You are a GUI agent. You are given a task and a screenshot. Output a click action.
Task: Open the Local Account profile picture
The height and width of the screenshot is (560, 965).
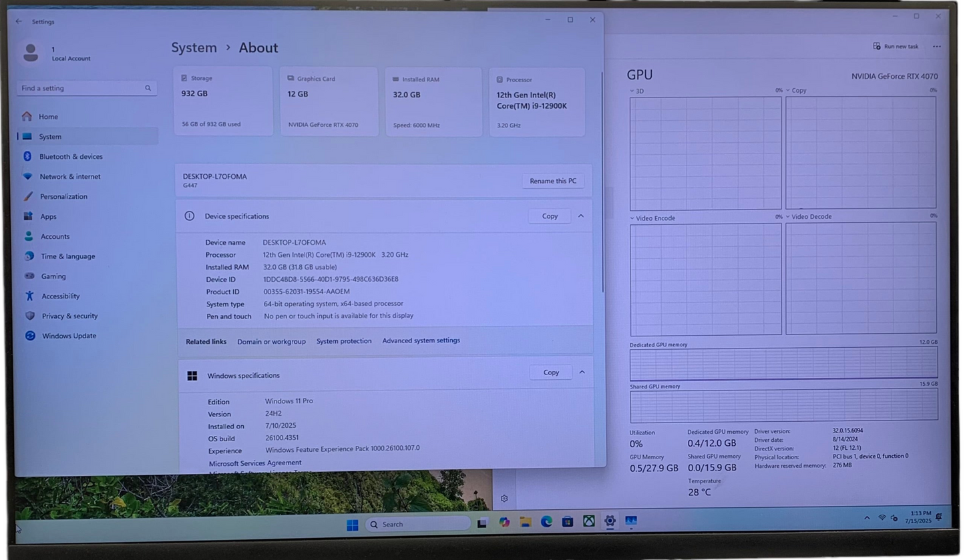31,53
